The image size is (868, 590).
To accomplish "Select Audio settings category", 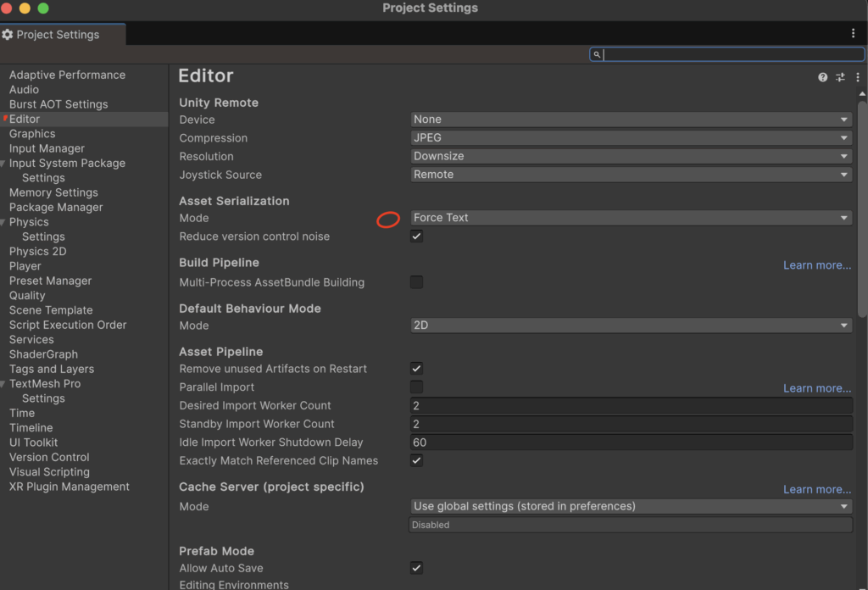I will coord(24,90).
